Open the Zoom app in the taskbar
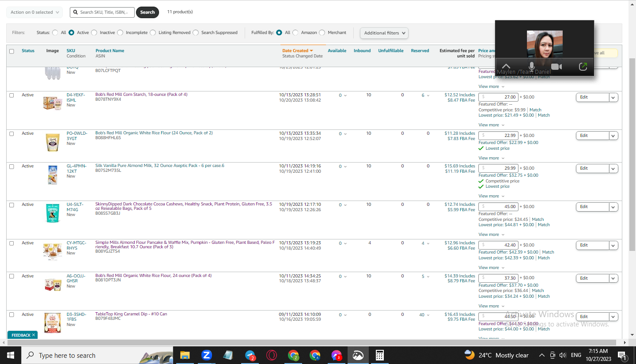Image resolution: width=636 pixels, height=364 pixels. point(206,355)
